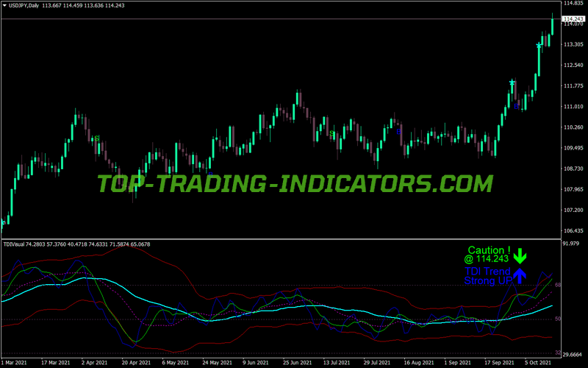The height and width of the screenshot is (368, 588).
Task: Click the 107.200 price axis label
Action: [x=573, y=210]
